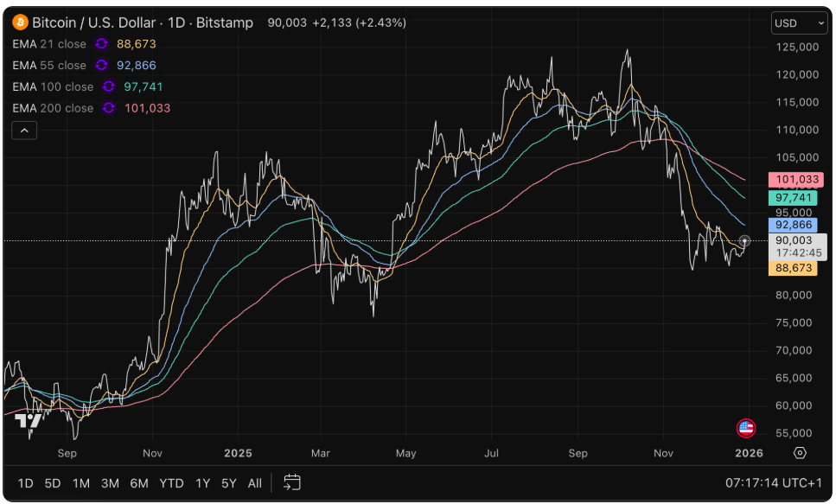Screen dimensions: 836x504
Task: Click the +2,133 (+2.43%) price change text
Action: [x=360, y=22]
